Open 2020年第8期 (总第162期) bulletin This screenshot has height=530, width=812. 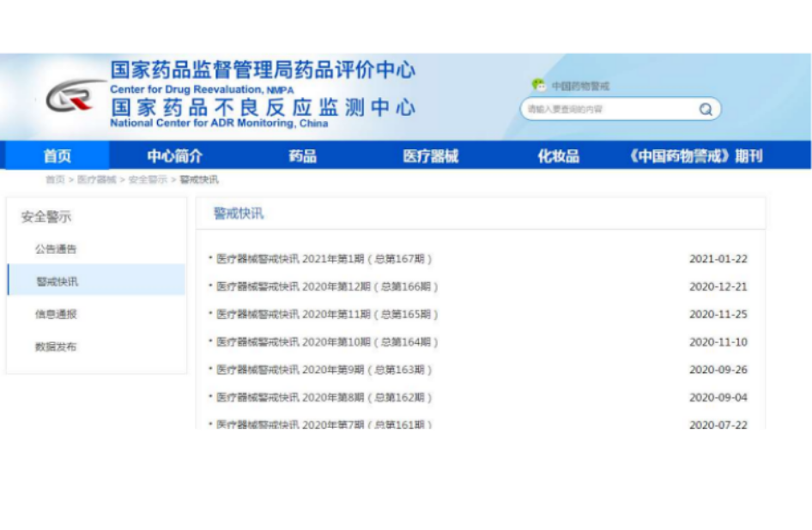324,398
